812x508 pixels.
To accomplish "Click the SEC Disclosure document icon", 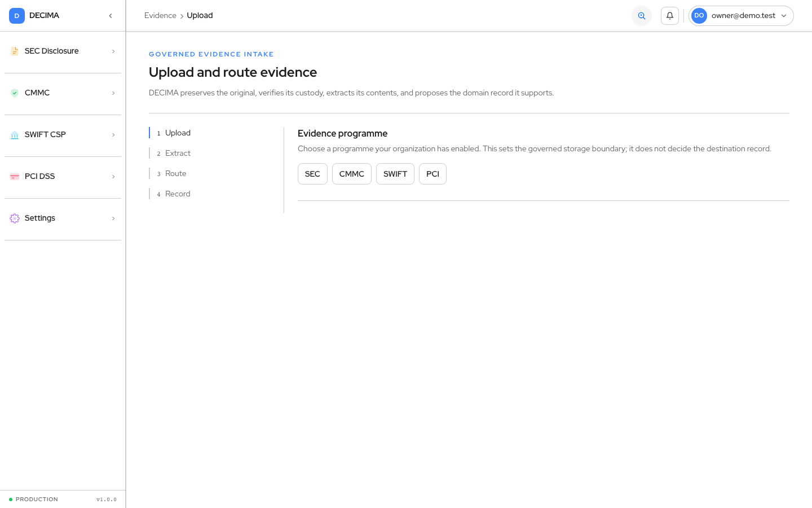I will [x=15, y=51].
